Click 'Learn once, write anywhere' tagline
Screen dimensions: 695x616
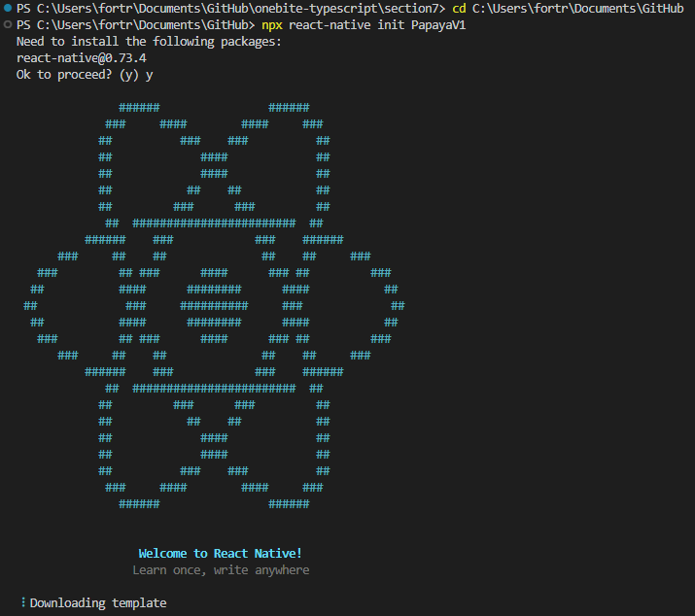pyautogui.click(x=222, y=570)
